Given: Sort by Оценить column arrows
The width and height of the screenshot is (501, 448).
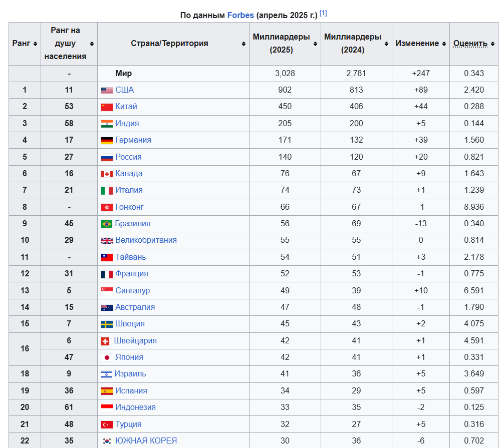Looking at the screenshot, I should coord(492,44).
